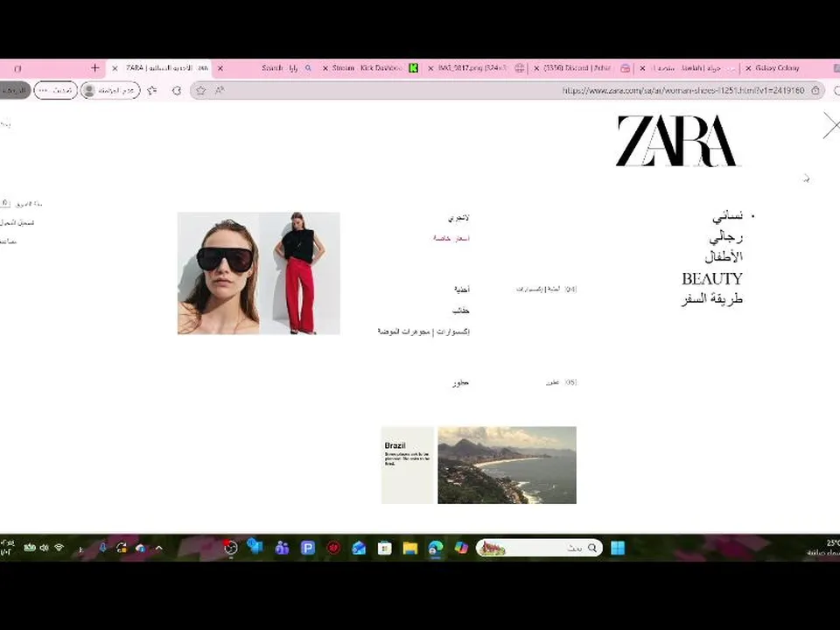The image size is (840, 630).
Task: Open the purple P app on taskbar
Action: click(308, 548)
